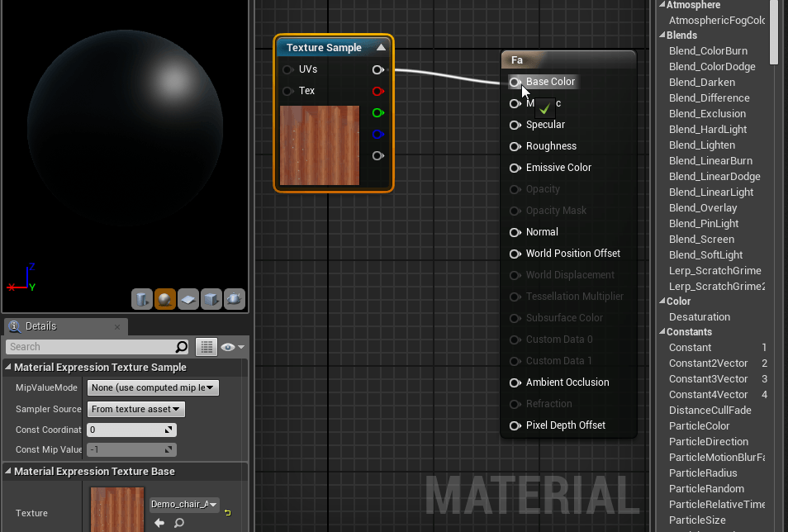Reset Texture to default with yellow arrow
Image resolution: width=788 pixels, height=532 pixels.
click(x=227, y=513)
